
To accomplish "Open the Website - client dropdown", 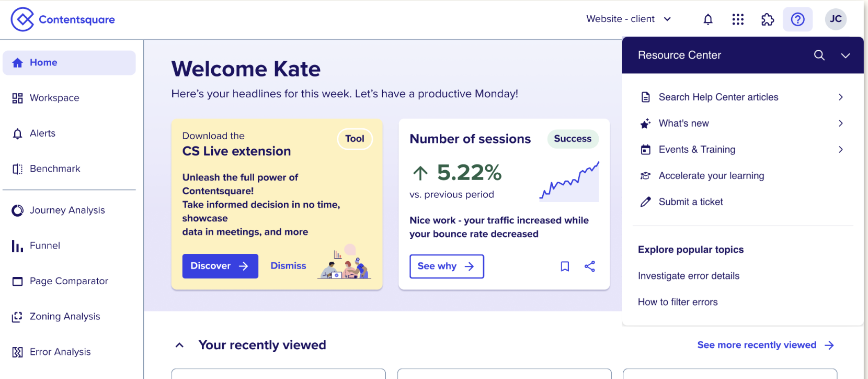I will pos(629,19).
